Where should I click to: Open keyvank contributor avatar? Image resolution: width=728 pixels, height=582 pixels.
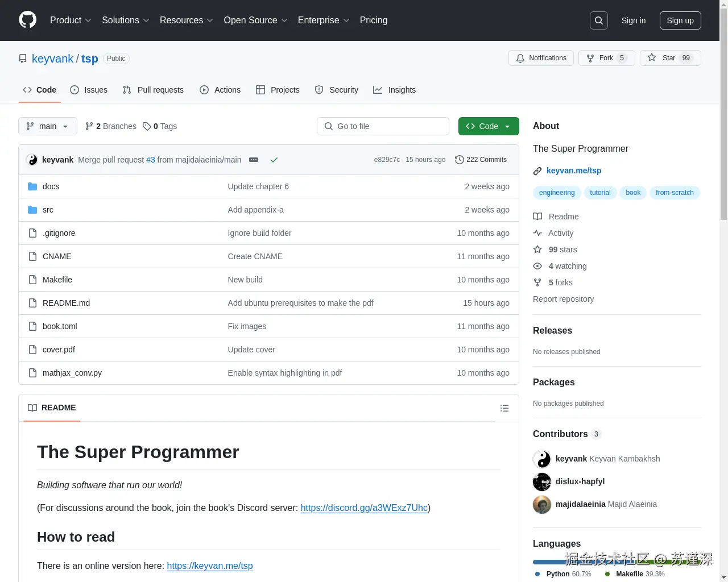click(x=542, y=459)
